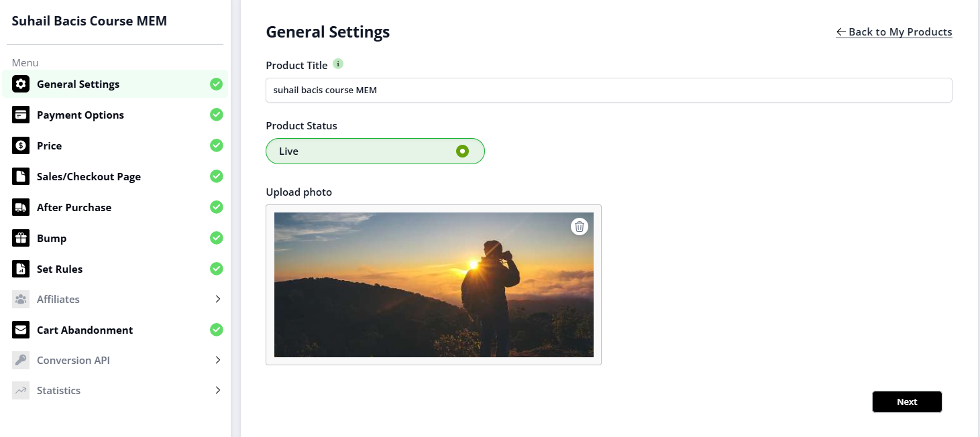Click the green checkmark beside Payment Options

click(x=216, y=115)
